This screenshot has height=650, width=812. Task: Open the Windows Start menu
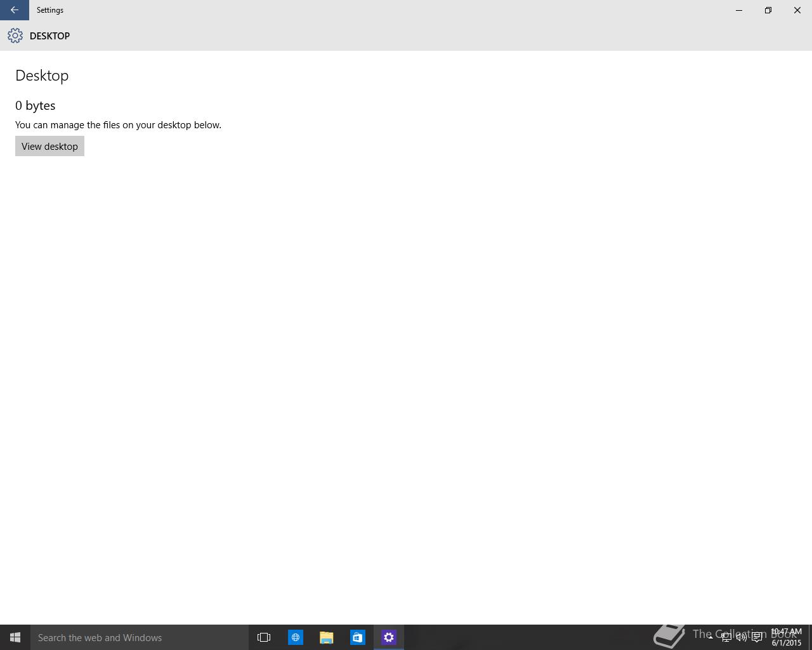[x=15, y=637]
